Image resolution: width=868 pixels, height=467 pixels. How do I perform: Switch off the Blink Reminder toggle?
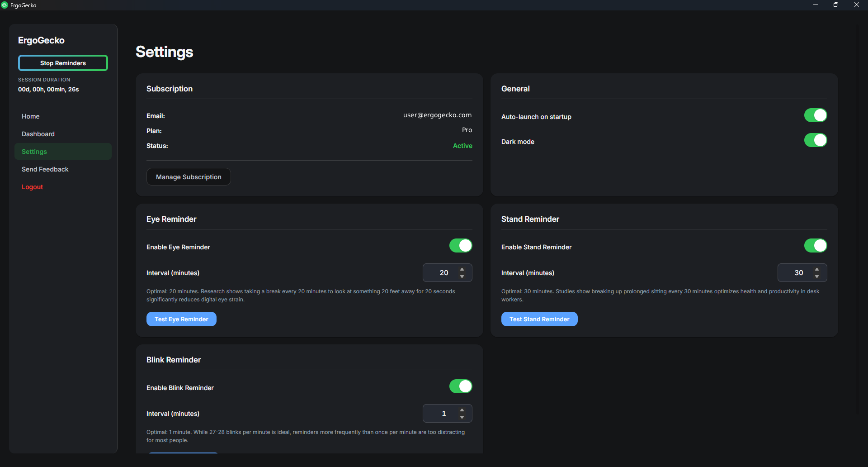460,386
